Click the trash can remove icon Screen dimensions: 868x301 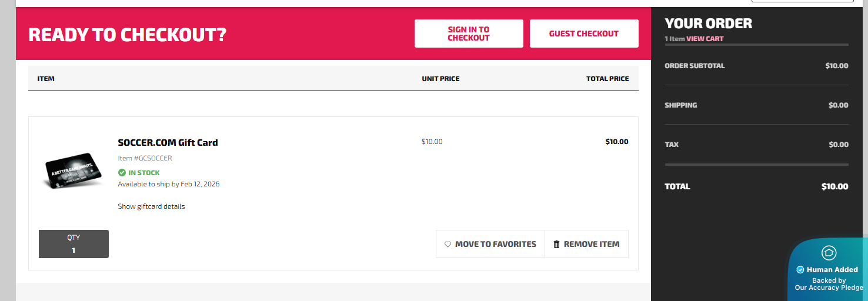click(x=557, y=244)
